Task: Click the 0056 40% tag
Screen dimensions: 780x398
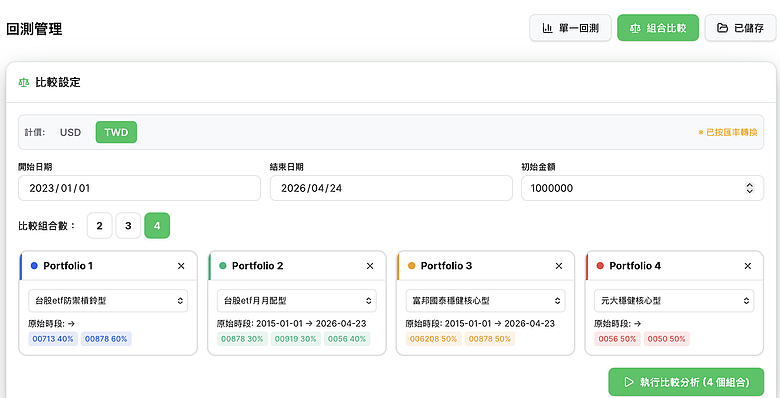Action: pyautogui.click(x=347, y=339)
